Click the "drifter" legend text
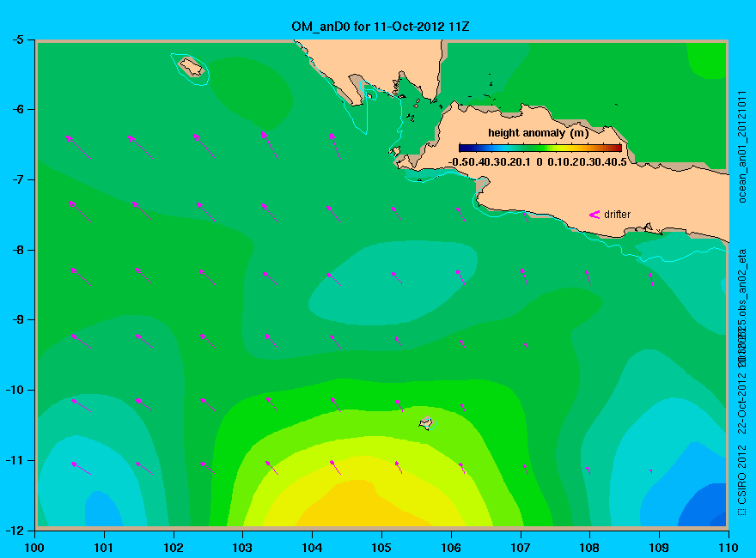The image size is (756, 558). pyautogui.click(x=617, y=215)
